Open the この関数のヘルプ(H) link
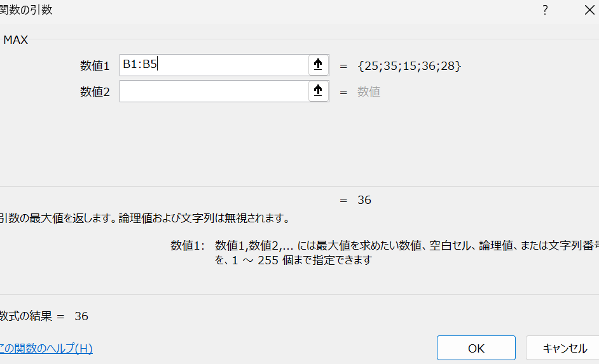The width and height of the screenshot is (599, 364). click(x=46, y=348)
